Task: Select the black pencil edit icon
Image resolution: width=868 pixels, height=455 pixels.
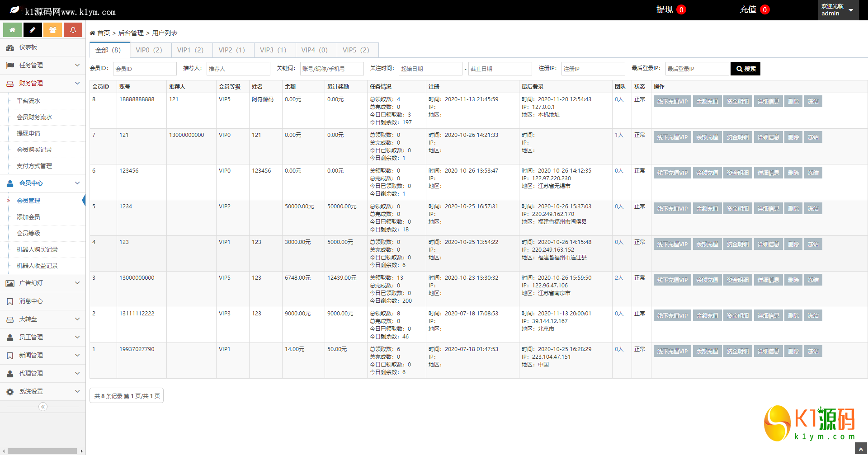Action: [32, 29]
